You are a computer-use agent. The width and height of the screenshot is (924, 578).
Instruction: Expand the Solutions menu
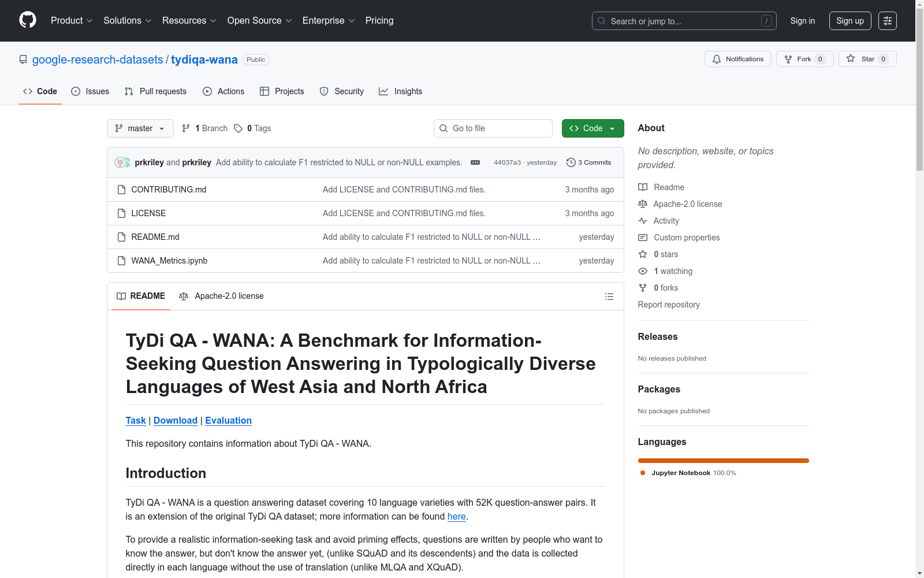tap(128, 21)
